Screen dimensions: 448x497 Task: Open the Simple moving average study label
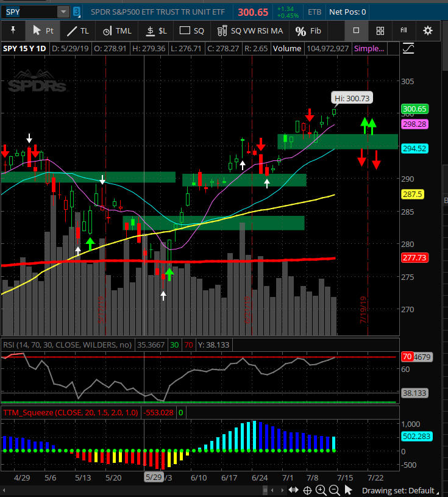point(369,49)
